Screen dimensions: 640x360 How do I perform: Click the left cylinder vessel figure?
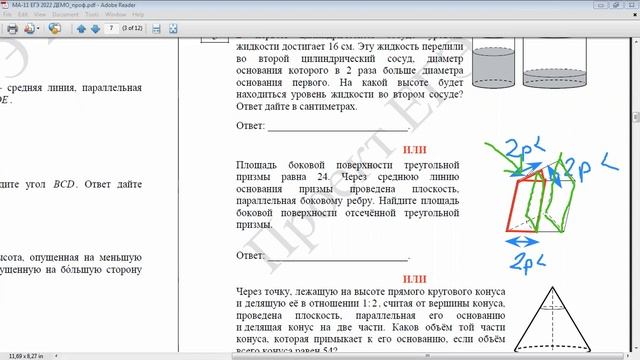click(493, 63)
